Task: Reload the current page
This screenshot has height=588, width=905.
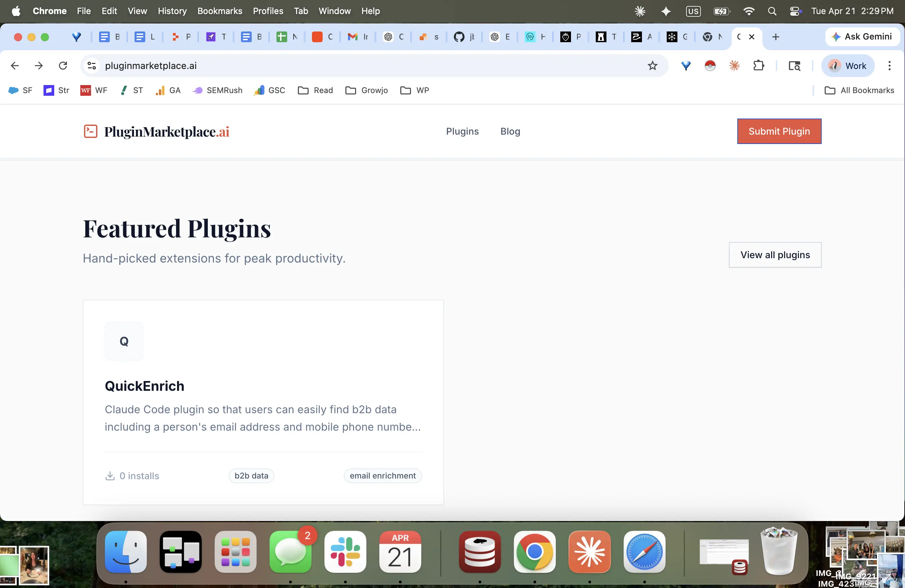Action: tap(63, 66)
